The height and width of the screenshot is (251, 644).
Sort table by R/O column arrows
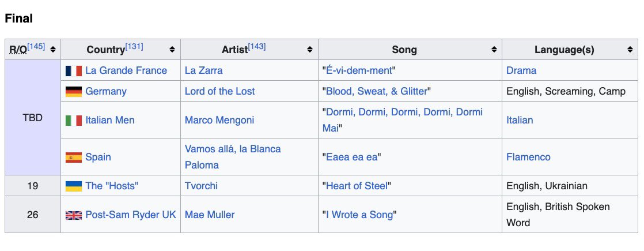53,50
